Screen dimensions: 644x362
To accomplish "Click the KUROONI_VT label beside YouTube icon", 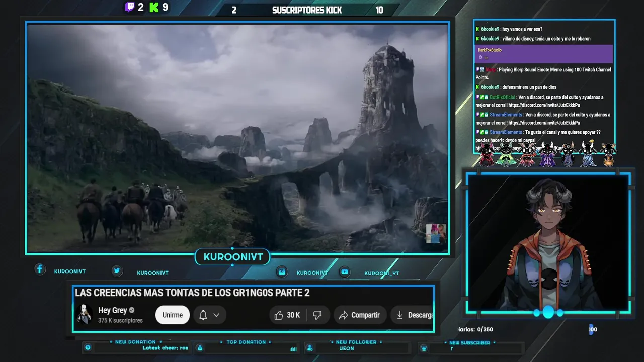I will pos(382,273).
